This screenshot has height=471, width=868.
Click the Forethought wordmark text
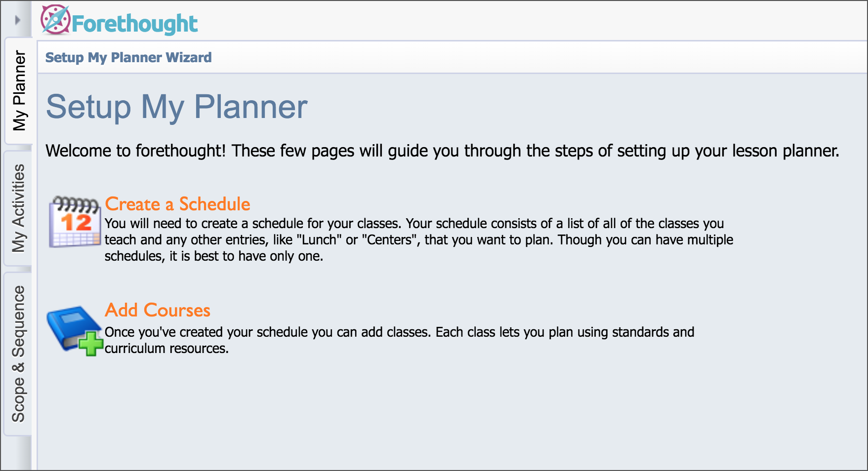pyautogui.click(x=134, y=24)
